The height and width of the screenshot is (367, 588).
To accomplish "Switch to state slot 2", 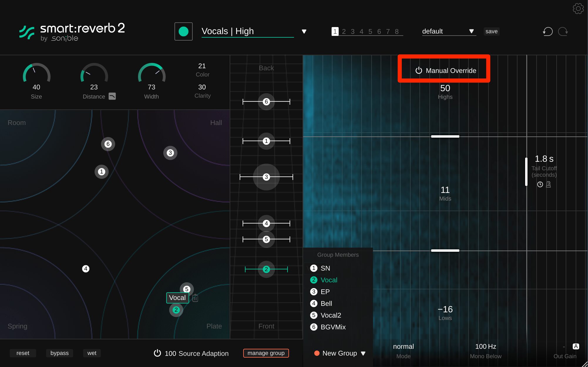I will [x=344, y=31].
